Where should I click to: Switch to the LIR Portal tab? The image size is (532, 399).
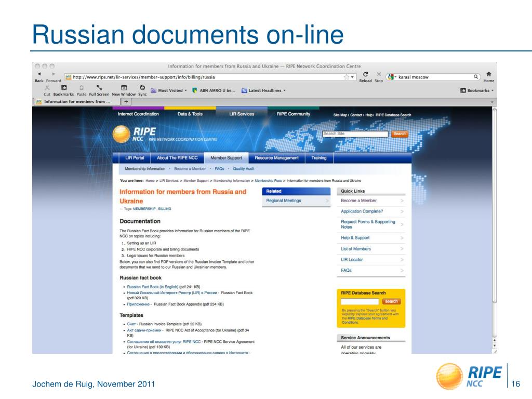tap(135, 158)
